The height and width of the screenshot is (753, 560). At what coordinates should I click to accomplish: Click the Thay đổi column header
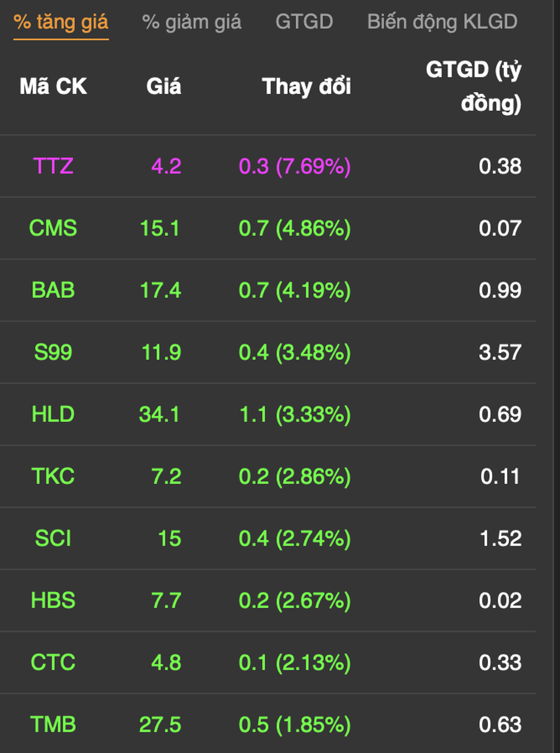(306, 87)
